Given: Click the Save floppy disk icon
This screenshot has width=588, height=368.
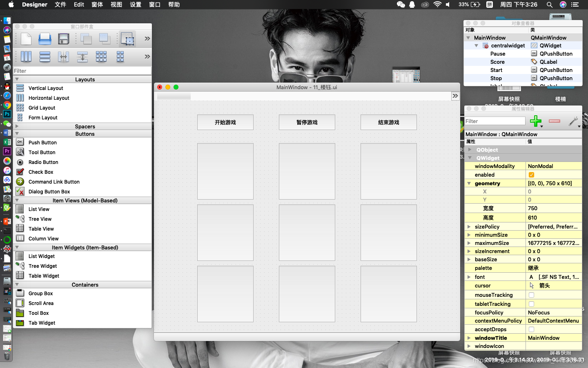Looking at the screenshot, I should [x=64, y=39].
